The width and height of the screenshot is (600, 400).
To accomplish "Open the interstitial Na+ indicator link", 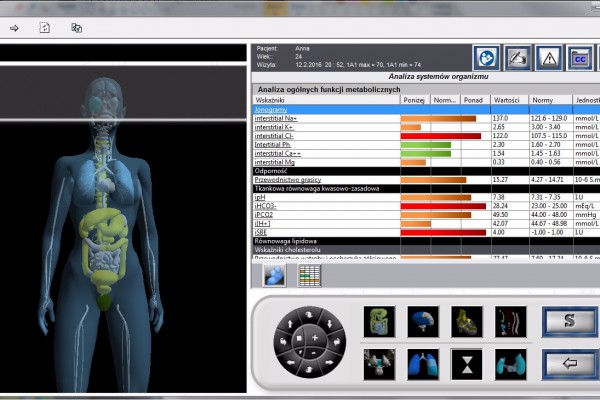I will click(276, 118).
